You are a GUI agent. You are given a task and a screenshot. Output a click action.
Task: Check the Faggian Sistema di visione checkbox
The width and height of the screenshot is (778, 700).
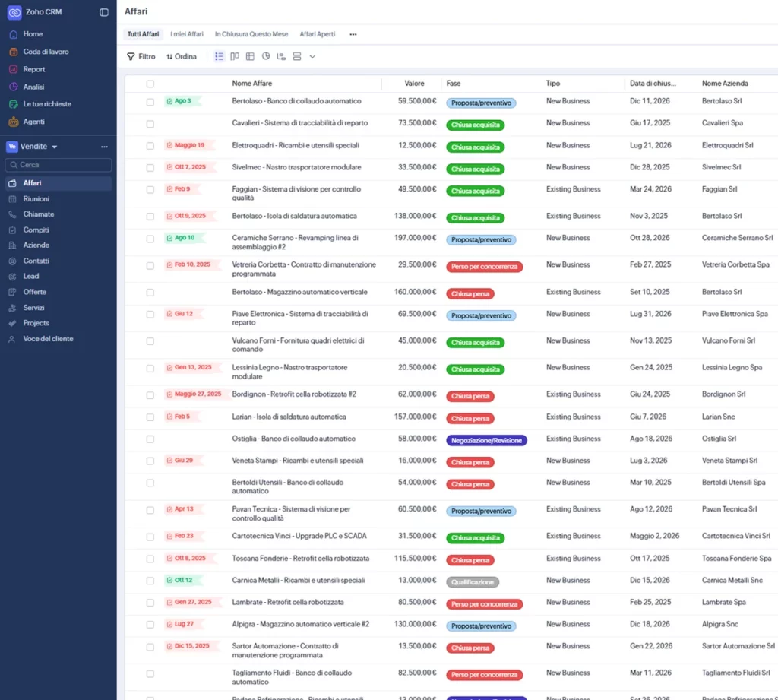(150, 190)
